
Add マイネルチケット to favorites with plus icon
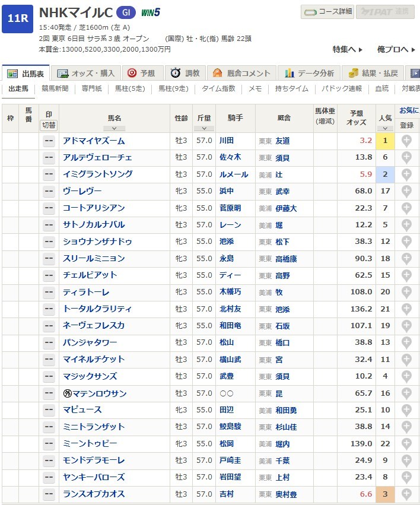pyautogui.click(x=406, y=360)
